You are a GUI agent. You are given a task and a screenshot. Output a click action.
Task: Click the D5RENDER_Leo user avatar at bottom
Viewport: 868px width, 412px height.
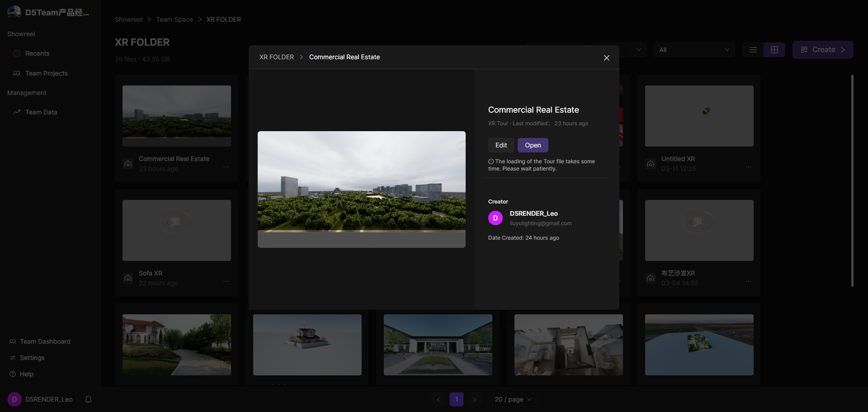(x=14, y=399)
